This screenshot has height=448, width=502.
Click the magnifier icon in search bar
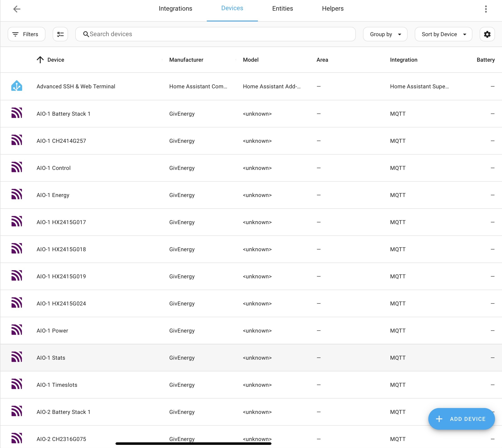[x=86, y=34]
